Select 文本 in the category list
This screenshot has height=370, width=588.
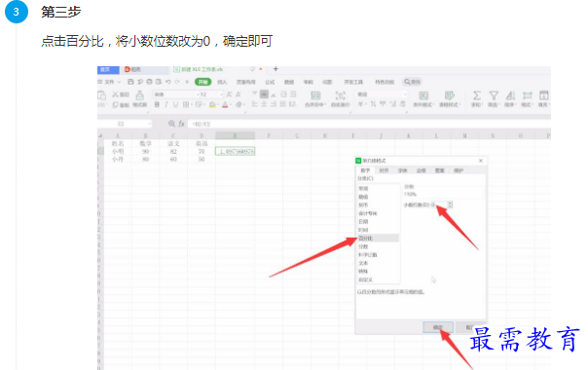(x=378, y=263)
